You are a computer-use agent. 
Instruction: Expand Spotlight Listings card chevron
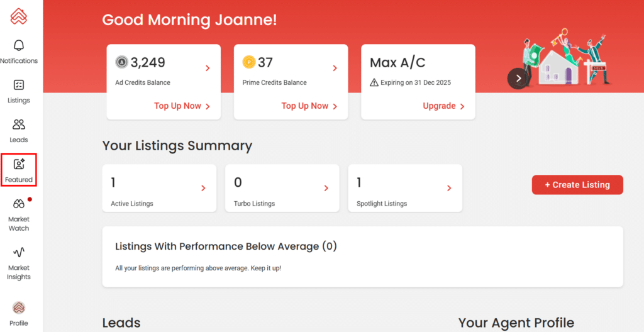[449, 188]
